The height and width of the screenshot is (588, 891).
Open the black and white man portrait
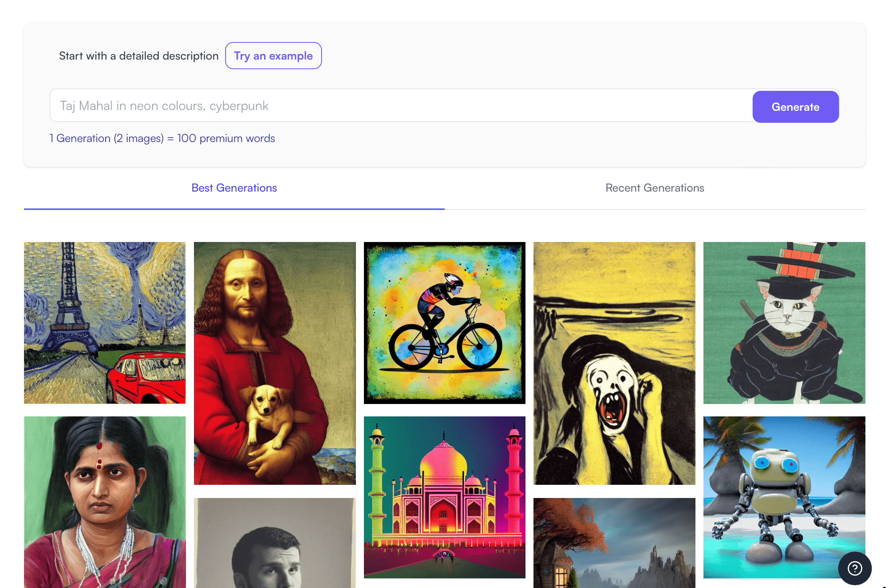tap(275, 543)
